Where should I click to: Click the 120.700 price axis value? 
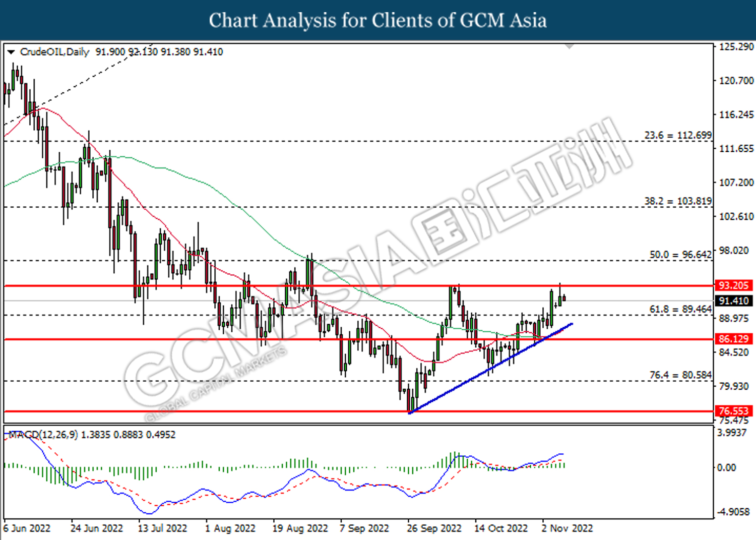(736, 81)
